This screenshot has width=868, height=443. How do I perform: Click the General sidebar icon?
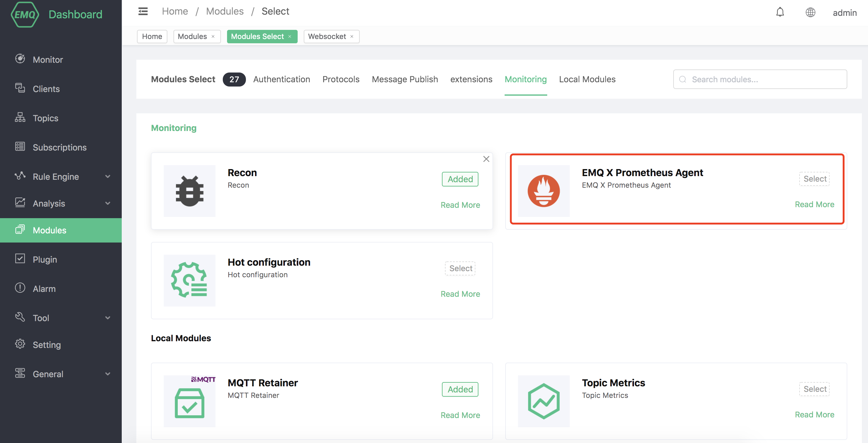[20, 373]
